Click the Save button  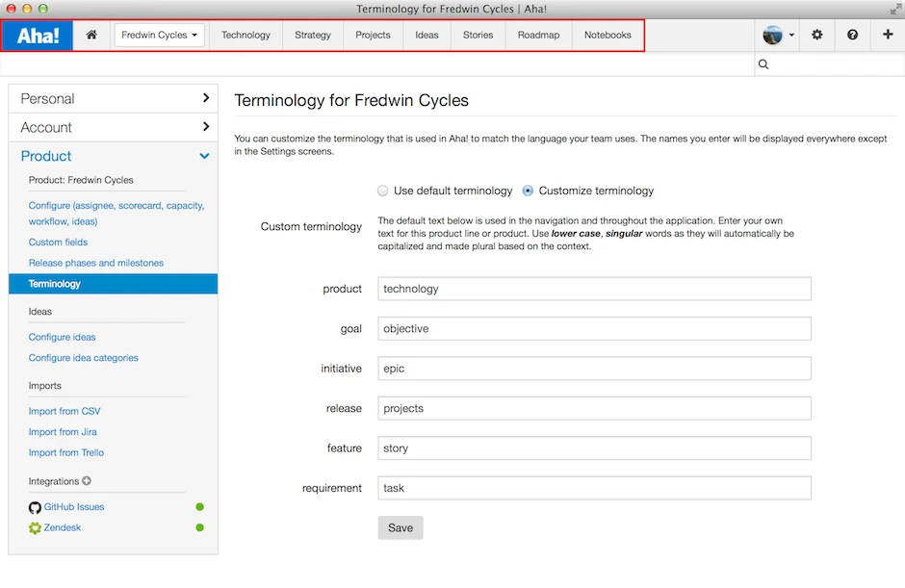(x=401, y=527)
